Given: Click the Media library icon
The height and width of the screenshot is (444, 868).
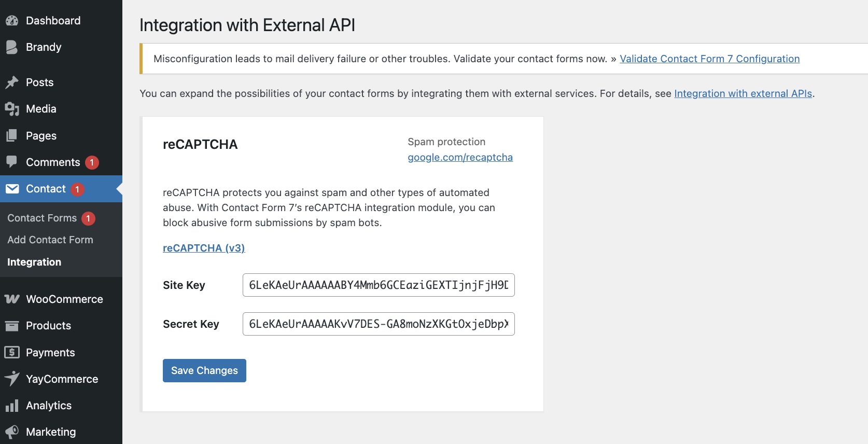Looking at the screenshot, I should click(12, 109).
